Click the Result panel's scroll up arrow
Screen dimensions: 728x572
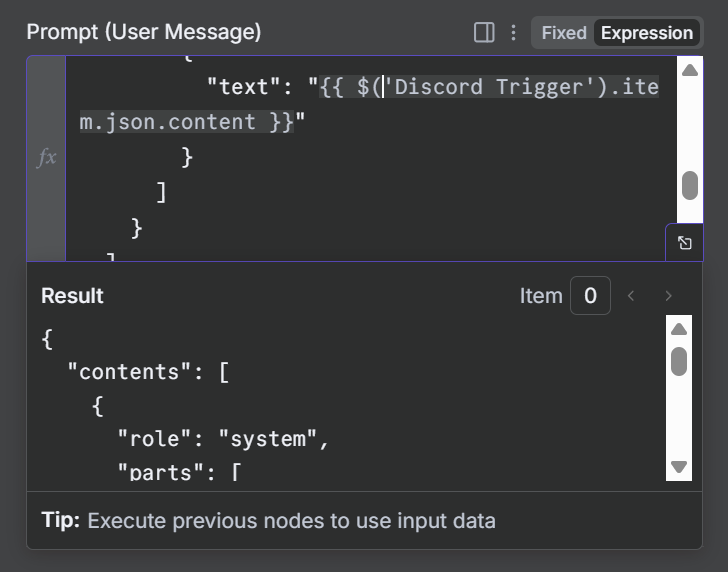[x=679, y=329]
